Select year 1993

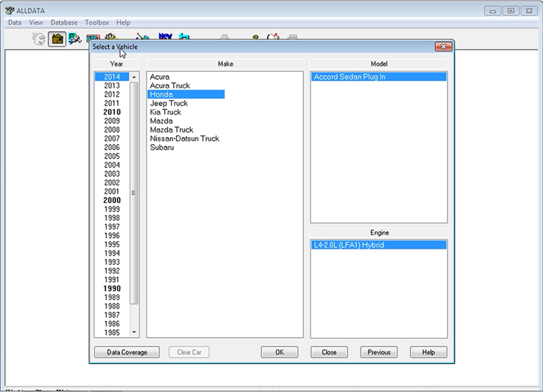[112, 262]
